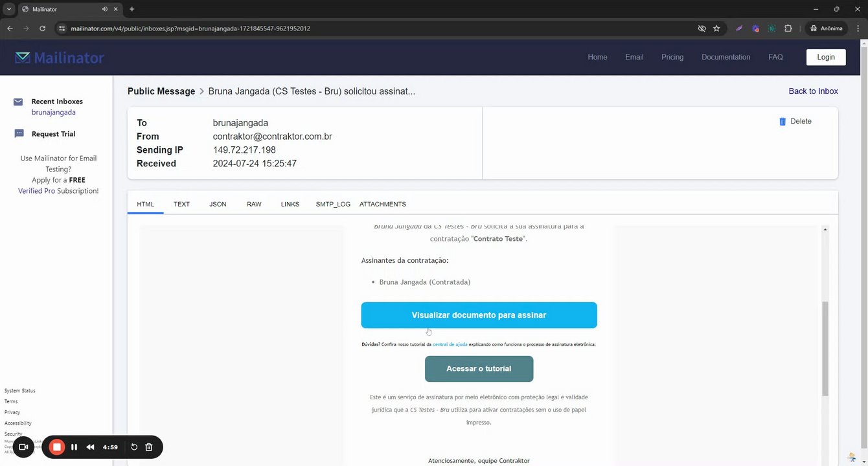
Task: Click the browser back arrow
Action: click(x=10, y=28)
